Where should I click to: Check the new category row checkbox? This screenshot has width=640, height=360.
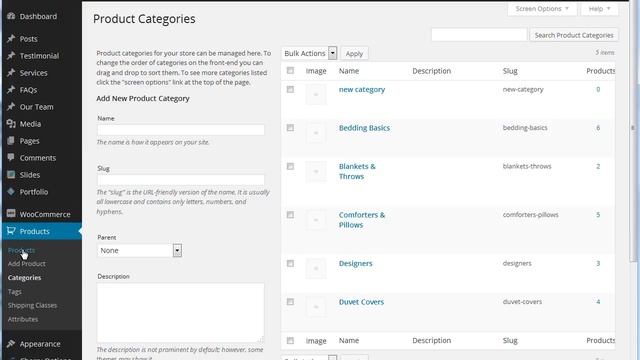tap(290, 89)
